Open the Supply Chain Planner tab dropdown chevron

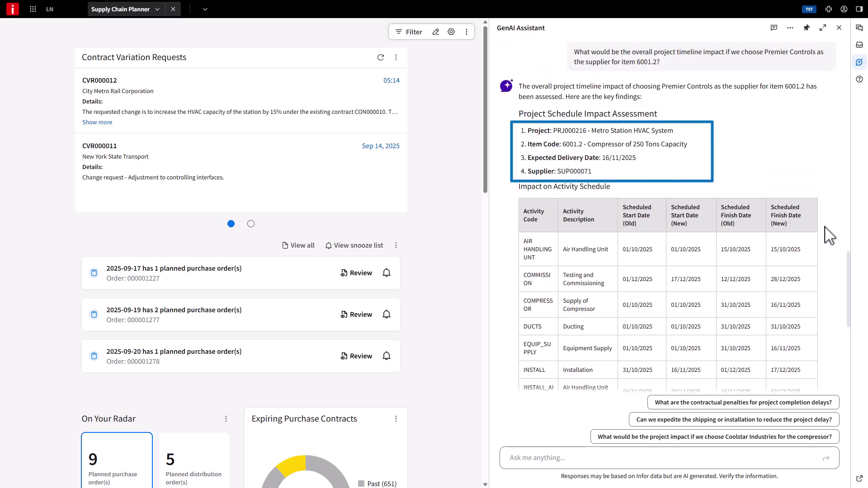pyautogui.click(x=157, y=9)
